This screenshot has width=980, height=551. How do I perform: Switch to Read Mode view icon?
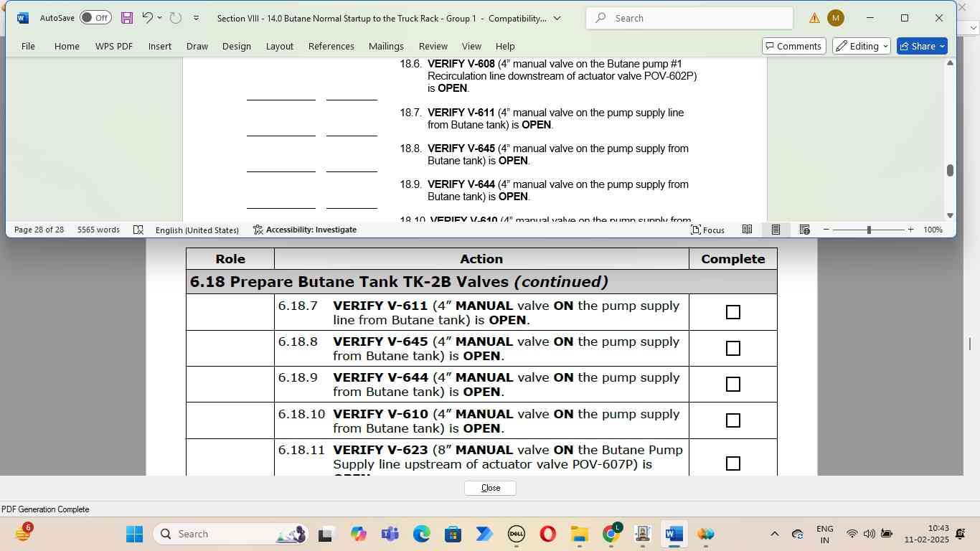[747, 230]
